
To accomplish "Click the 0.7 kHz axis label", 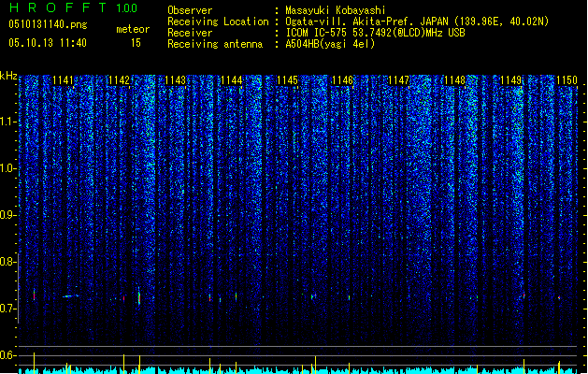I will pyautogui.click(x=8, y=309).
